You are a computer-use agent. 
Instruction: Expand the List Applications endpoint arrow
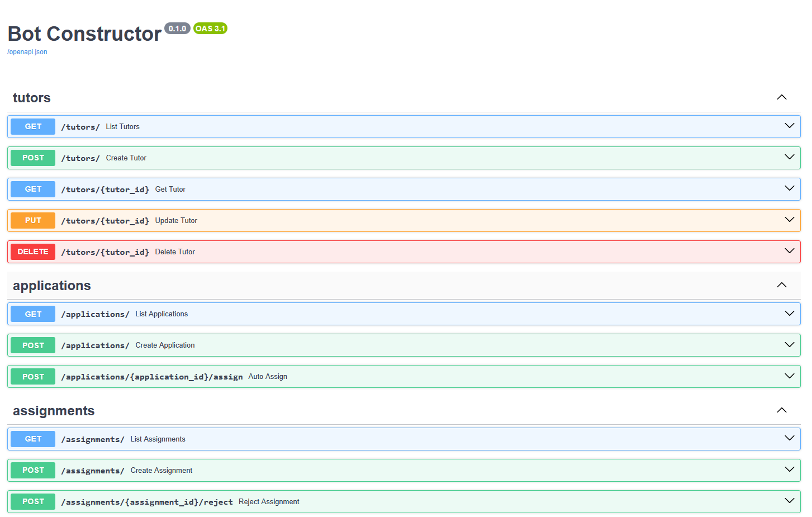pyautogui.click(x=789, y=314)
